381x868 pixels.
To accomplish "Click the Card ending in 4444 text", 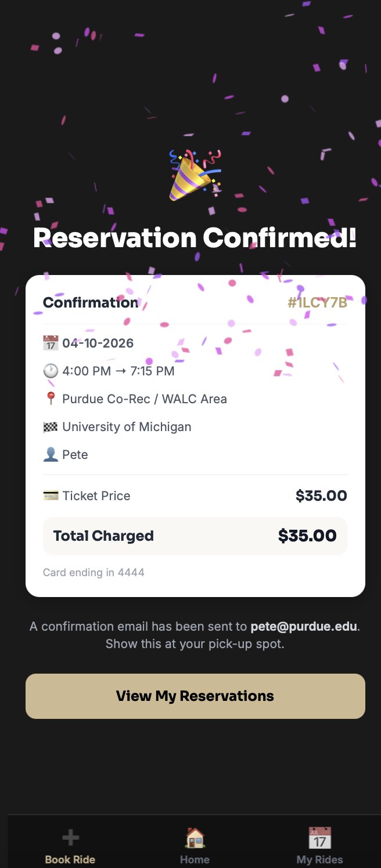I will click(94, 573).
